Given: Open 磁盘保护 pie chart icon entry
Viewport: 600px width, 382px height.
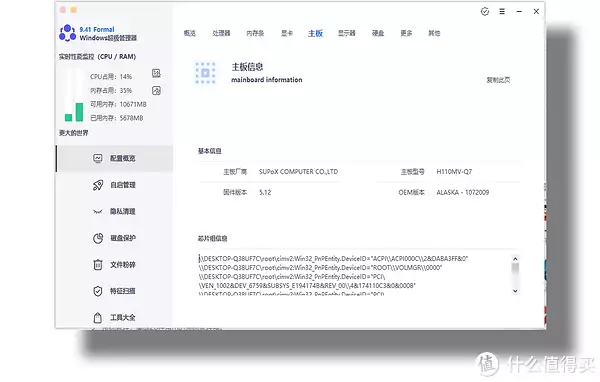Looking at the screenshot, I should tap(114, 238).
